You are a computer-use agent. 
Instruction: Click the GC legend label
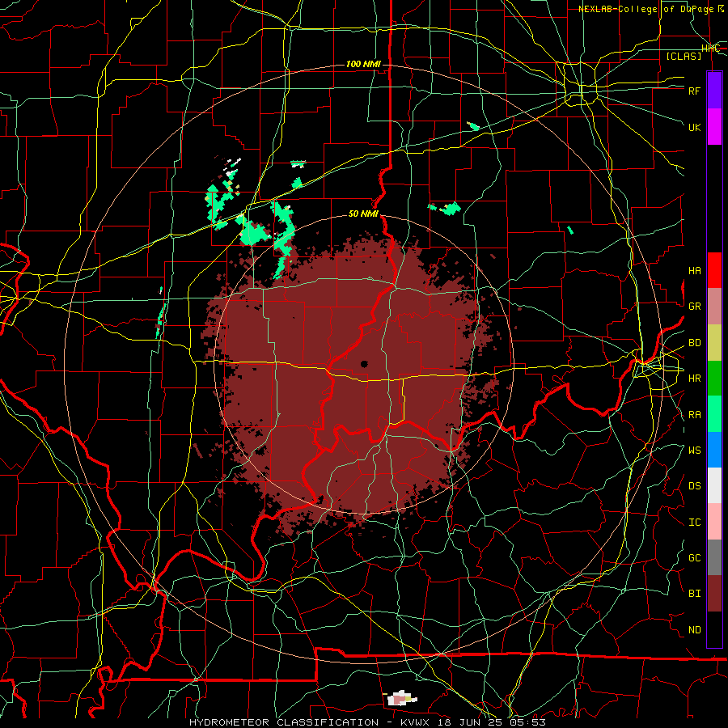pos(695,558)
